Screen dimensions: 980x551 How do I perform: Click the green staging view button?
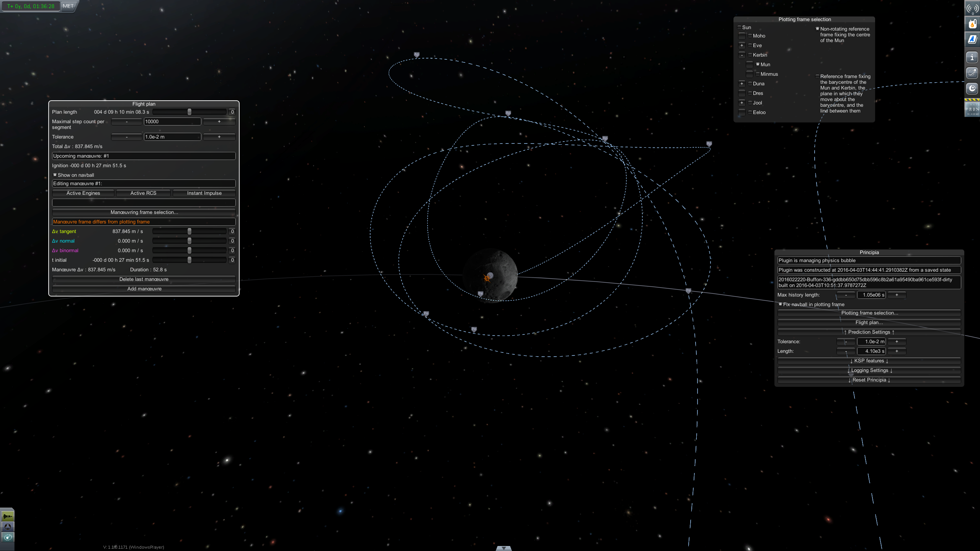7,516
